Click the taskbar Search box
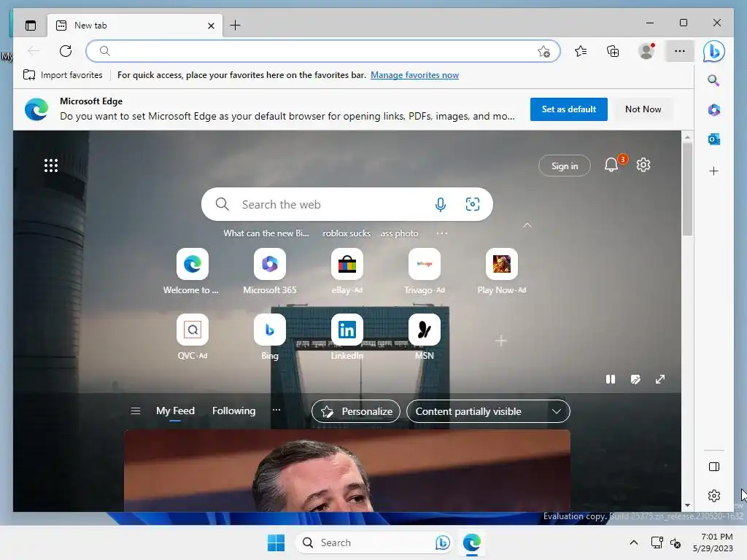The width and height of the screenshot is (747, 560). (x=374, y=542)
